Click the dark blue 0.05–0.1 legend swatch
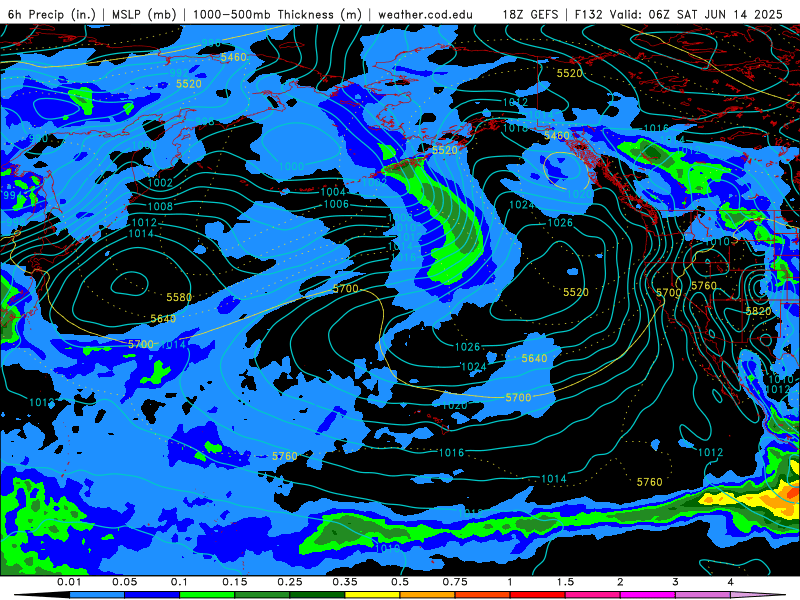The height and width of the screenshot is (600, 800). 152,595
